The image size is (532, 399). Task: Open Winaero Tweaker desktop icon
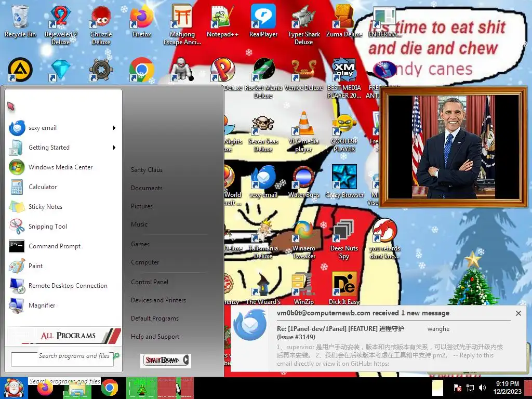(303, 239)
